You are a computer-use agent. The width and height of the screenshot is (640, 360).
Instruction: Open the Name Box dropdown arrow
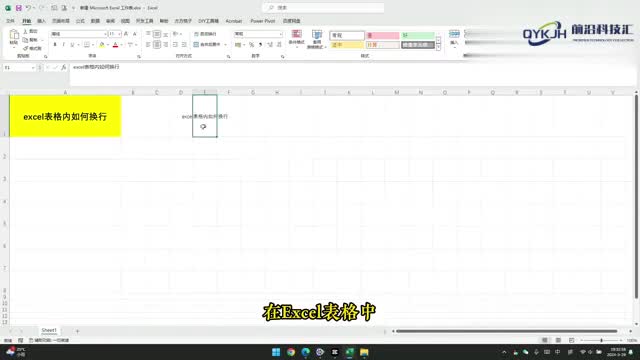pos(33,67)
